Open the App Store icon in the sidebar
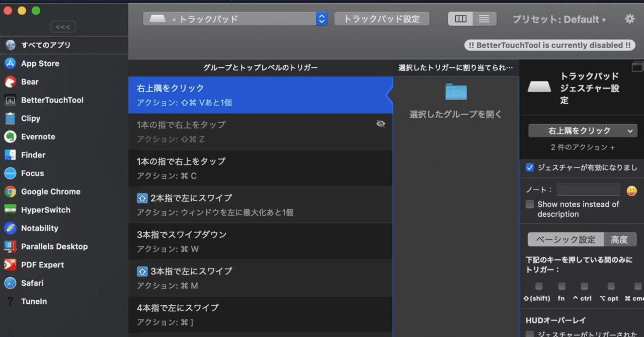The width and height of the screenshot is (644, 337). 11,63
